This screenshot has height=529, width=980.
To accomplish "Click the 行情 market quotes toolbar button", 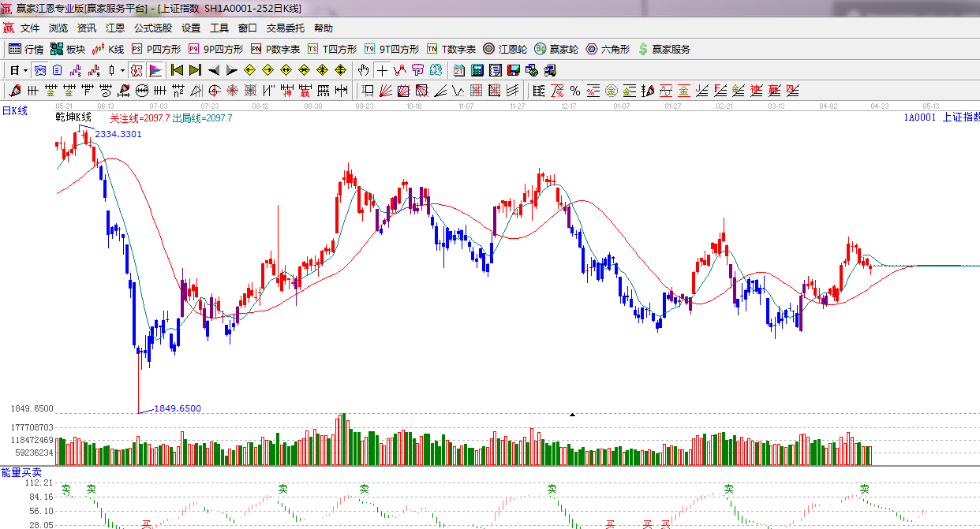I will pyautogui.click(x=25, y=49).
